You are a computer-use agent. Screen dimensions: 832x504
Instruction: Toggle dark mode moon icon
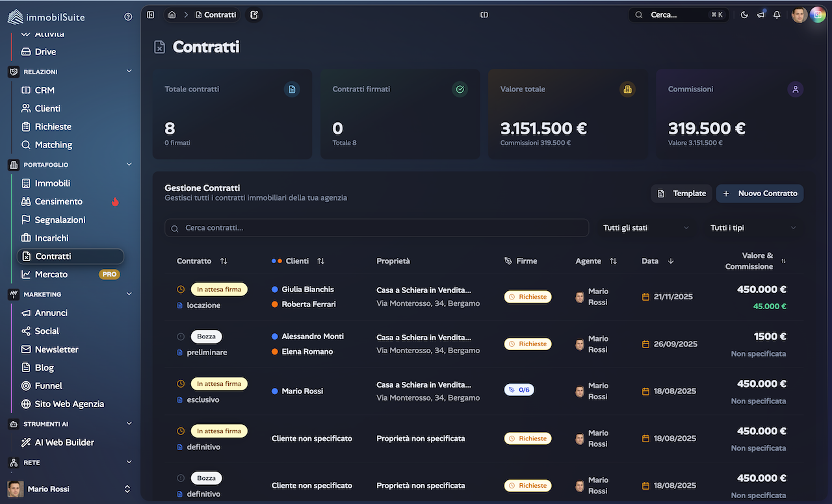tap(744, 15)
